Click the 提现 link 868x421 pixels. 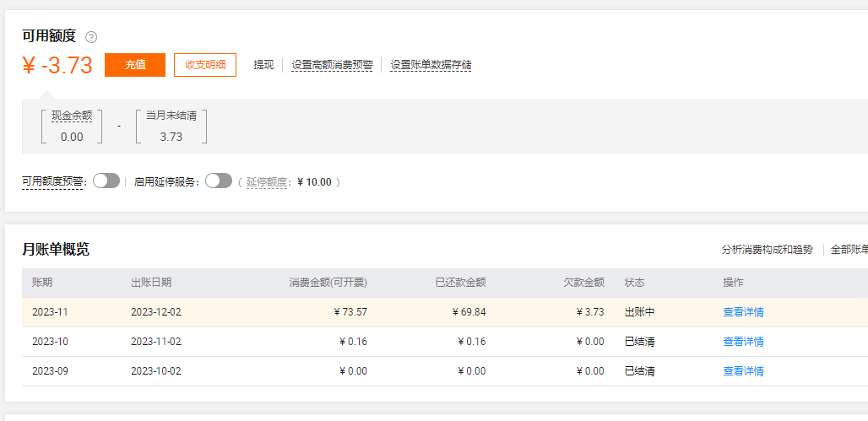pyautogui.click(x=264, y=65)
